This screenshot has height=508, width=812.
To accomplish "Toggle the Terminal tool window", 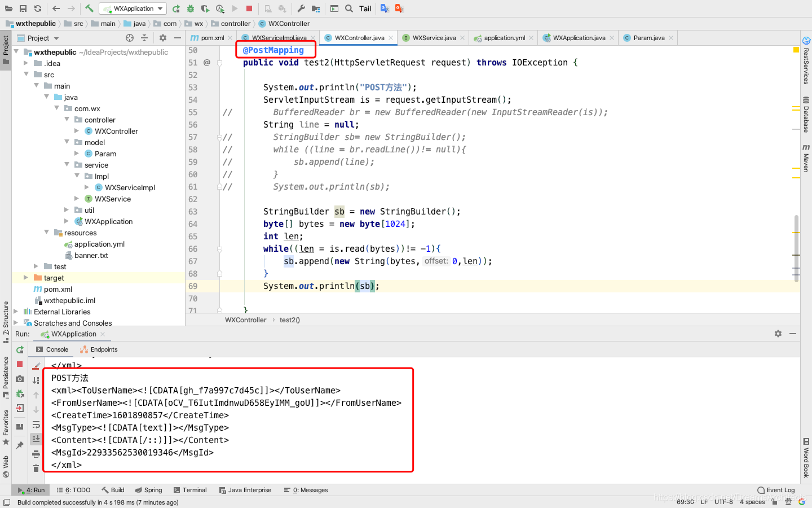I will (190, 490).
